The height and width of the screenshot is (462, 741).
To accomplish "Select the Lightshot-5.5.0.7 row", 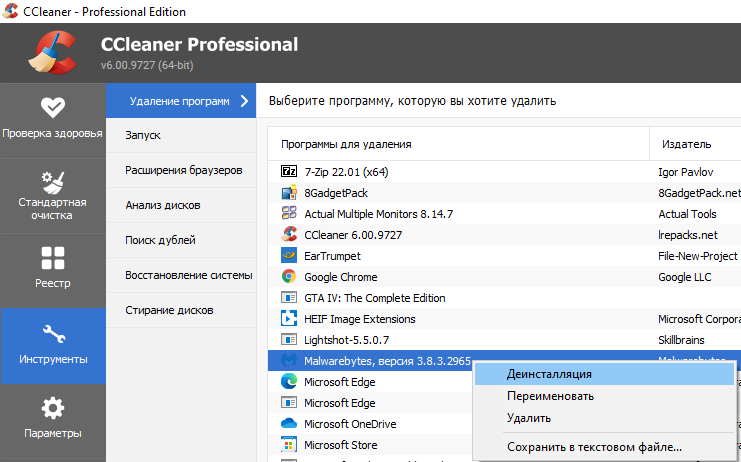I will coord(504,340).
